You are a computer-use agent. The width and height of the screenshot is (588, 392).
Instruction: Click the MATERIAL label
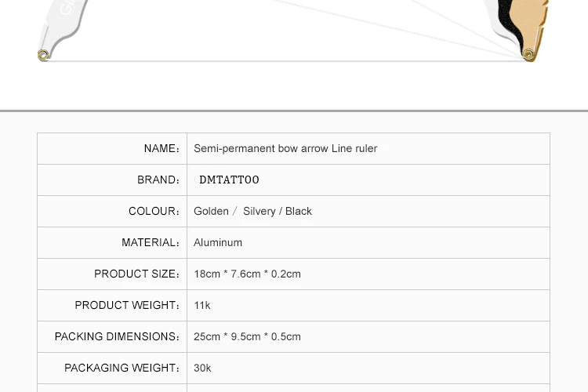tap(151, 242)
